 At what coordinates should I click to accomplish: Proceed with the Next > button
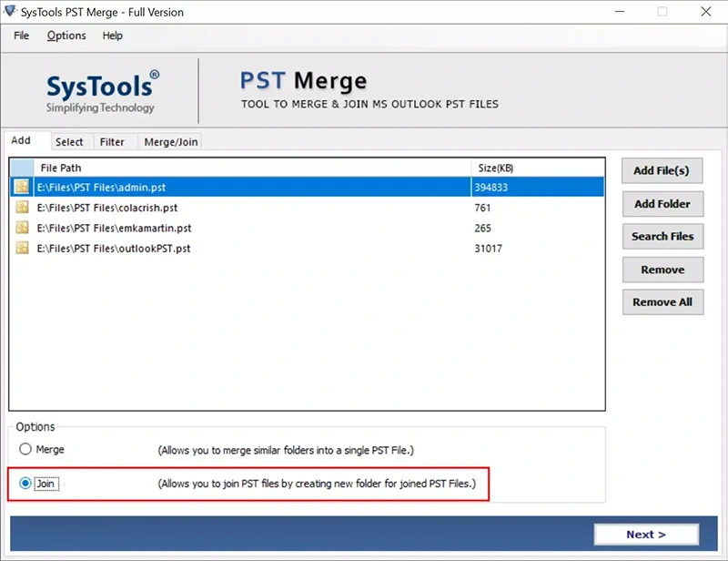(x=646, y=535)
